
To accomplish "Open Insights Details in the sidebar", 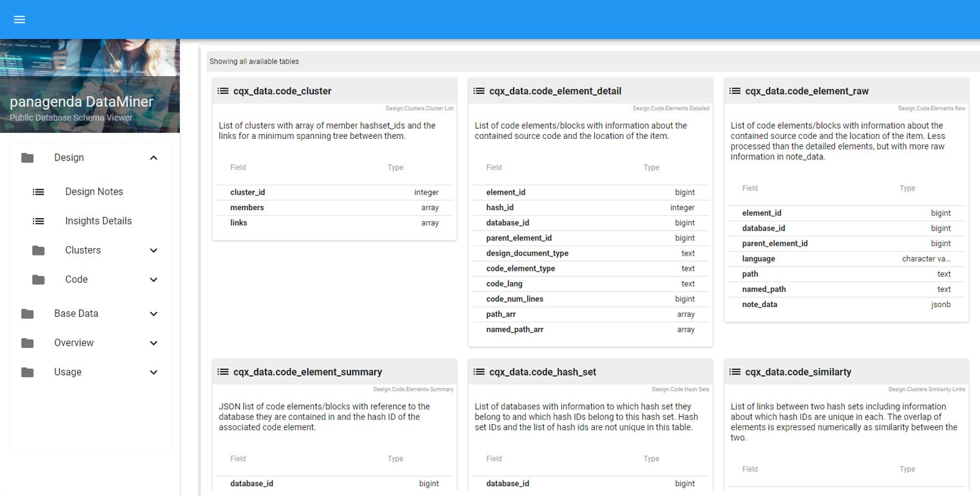I will coord(98,221).
